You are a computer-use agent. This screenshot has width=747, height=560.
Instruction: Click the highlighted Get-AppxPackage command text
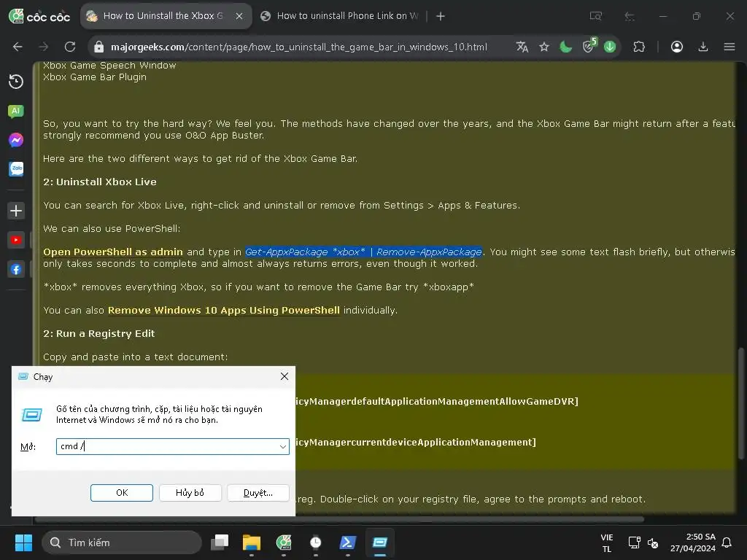point(363,252)
